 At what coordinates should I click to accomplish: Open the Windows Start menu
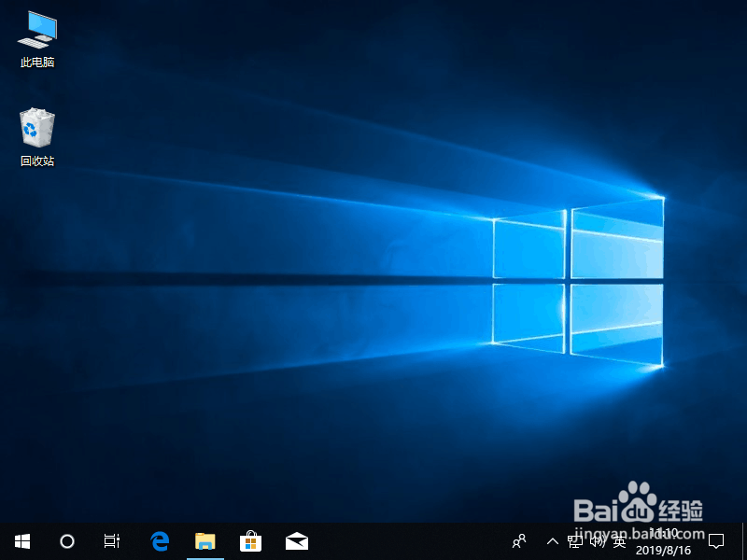[x=22, y=541]
